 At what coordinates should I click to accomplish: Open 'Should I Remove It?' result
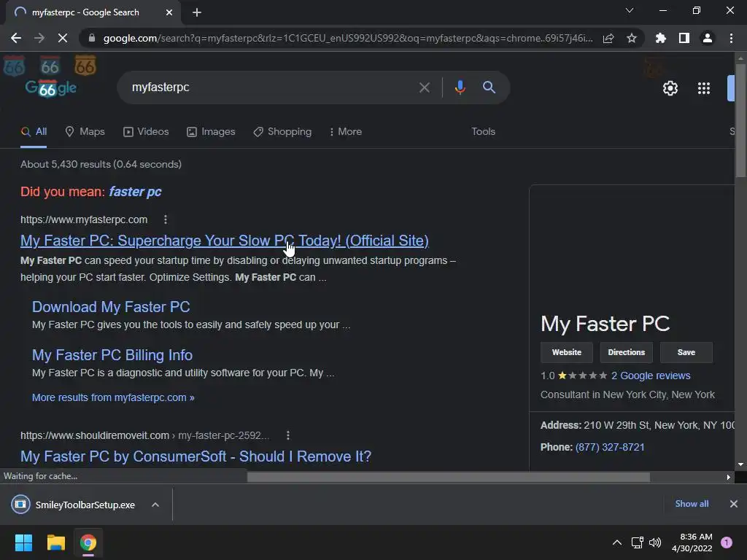(x=196, y=456)
